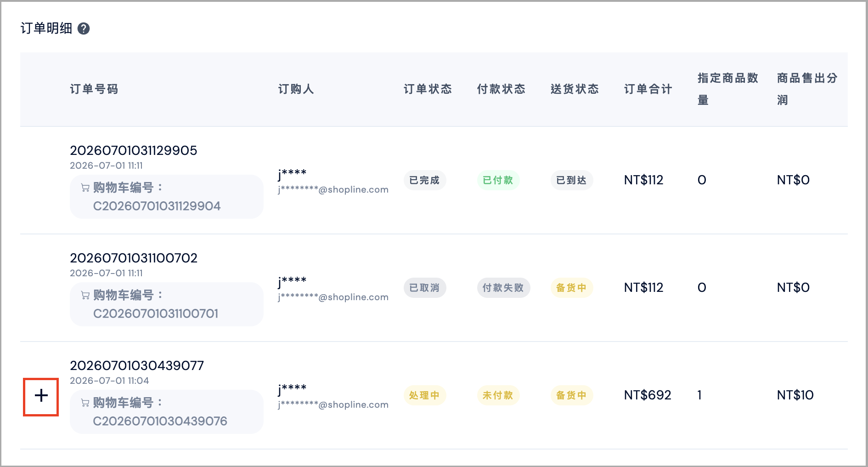Click customer email in the NT$692 order row
This screenshot has height=467, width=868.
coord(333,405)
